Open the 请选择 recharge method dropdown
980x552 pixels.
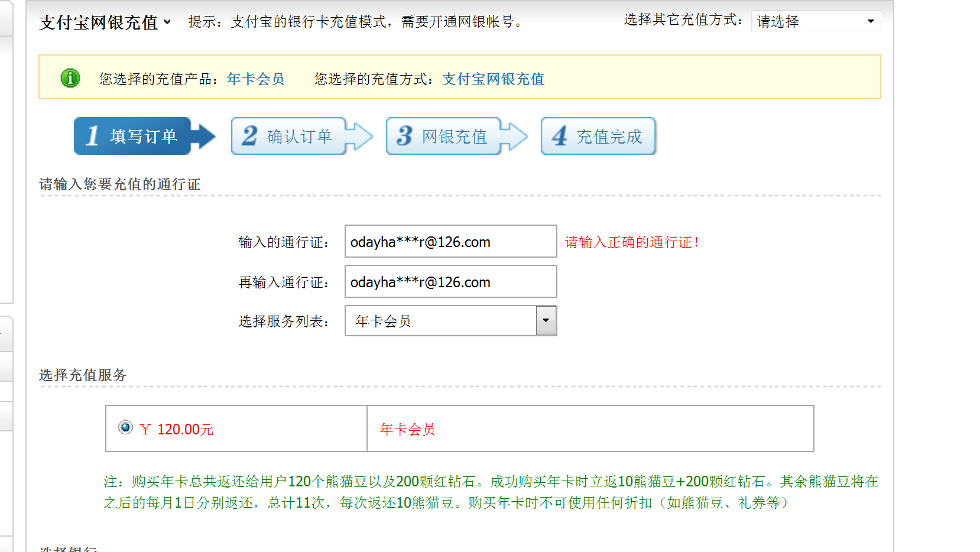click(x=816, y=21)
